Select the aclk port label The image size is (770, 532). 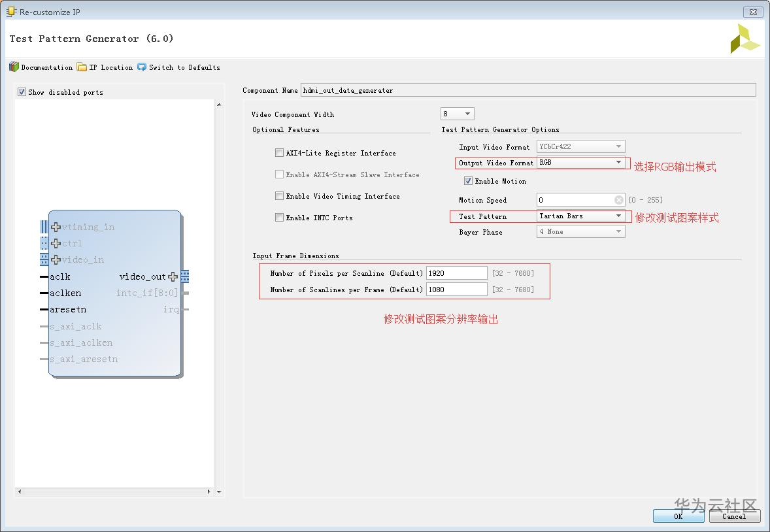(60, 276)
